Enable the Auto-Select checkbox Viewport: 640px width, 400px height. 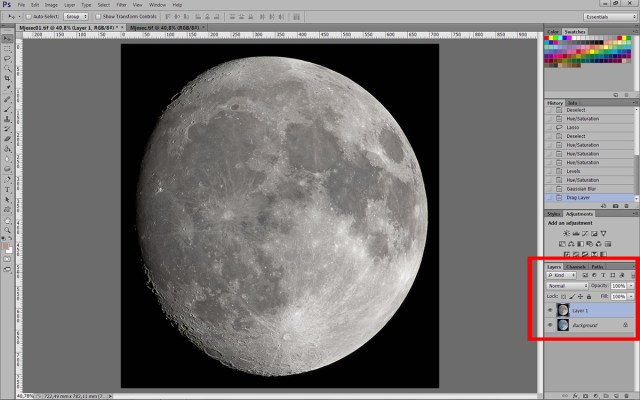click(28, 17)
